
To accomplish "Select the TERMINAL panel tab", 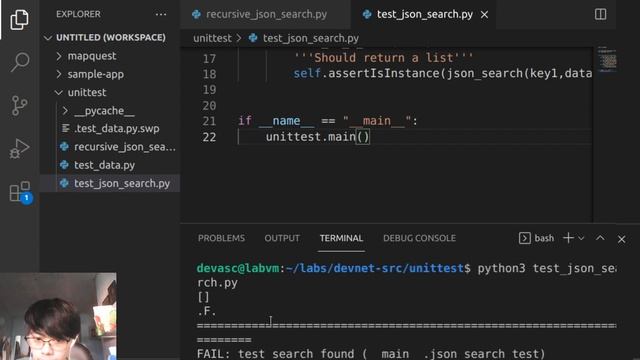I will 341,238.
